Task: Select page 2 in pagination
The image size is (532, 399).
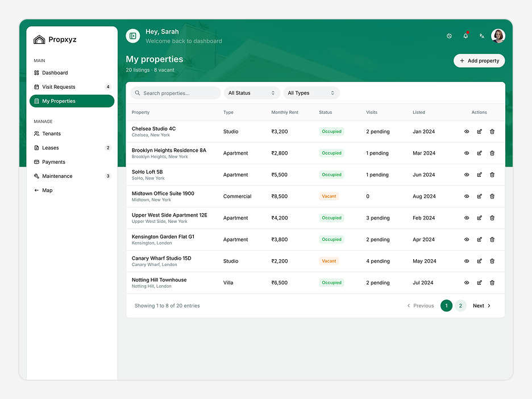Action: (x=460, y=306)
